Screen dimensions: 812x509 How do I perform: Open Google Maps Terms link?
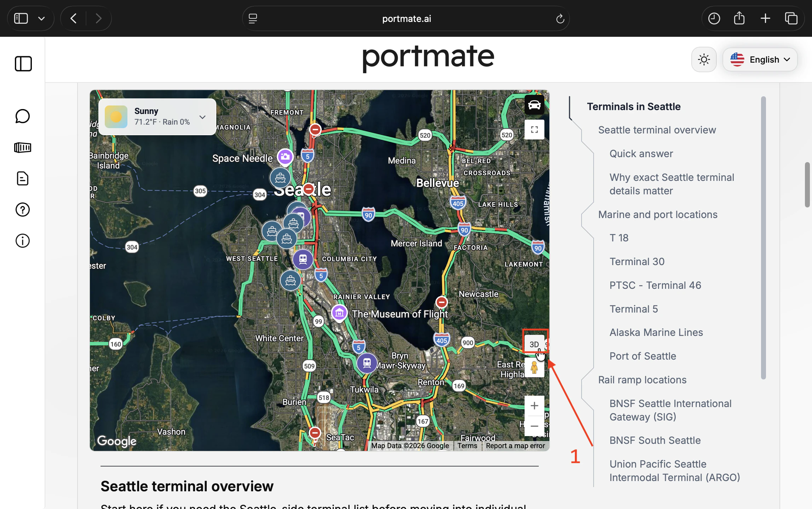pyautogui.click(x=467, y=446)
